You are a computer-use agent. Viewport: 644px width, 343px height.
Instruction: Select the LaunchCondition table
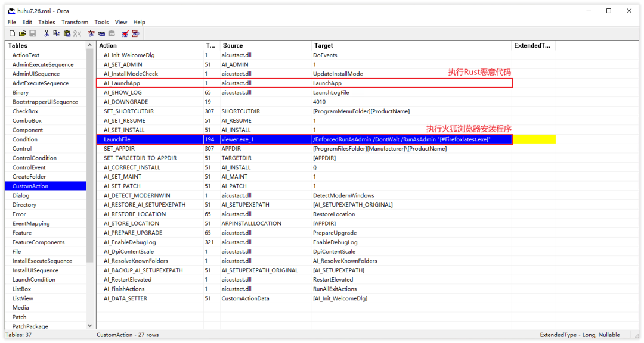point(33,280)
